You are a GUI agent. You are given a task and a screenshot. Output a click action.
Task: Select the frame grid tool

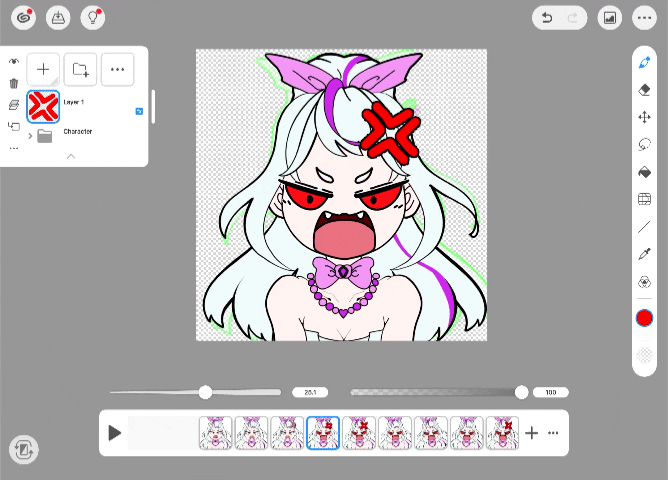645,199
